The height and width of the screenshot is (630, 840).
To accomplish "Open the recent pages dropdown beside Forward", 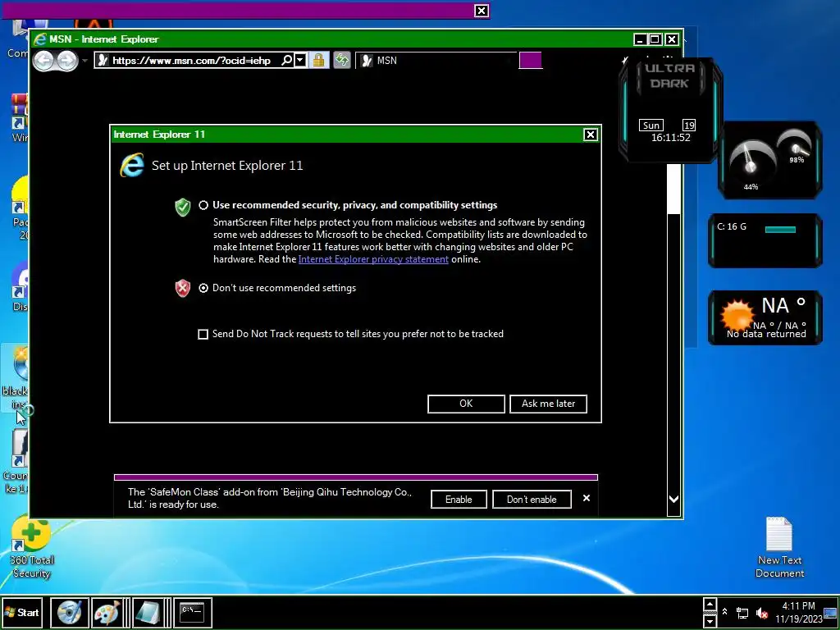I will point(84,61).
